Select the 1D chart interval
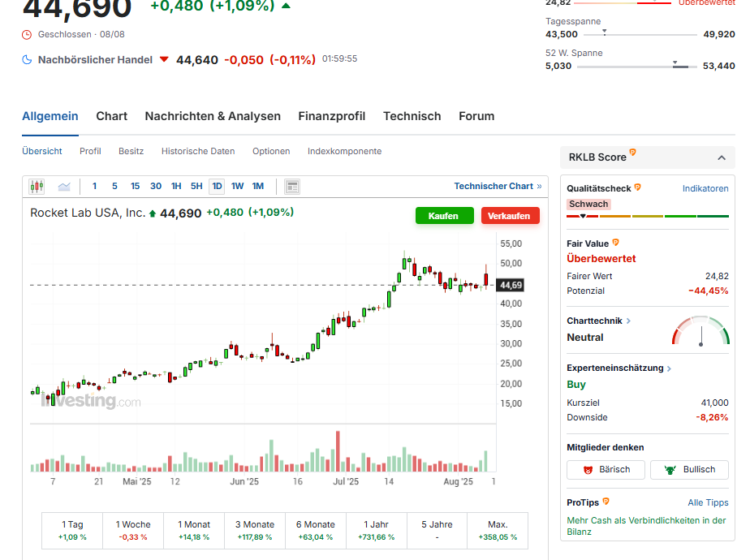The width and height of the screenshot is (750, 560). (217, 187)
